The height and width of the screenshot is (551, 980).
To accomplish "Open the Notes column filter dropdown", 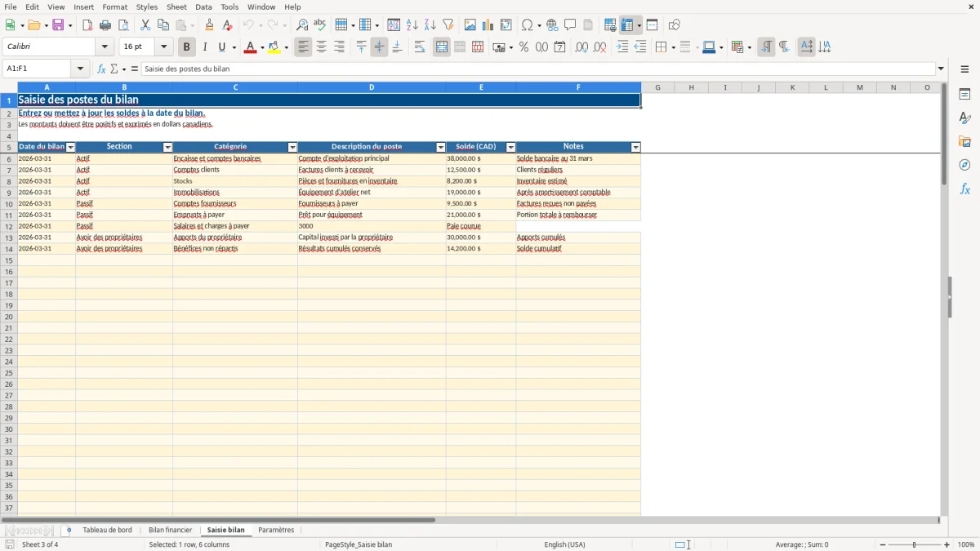I will tap(636, 148).
